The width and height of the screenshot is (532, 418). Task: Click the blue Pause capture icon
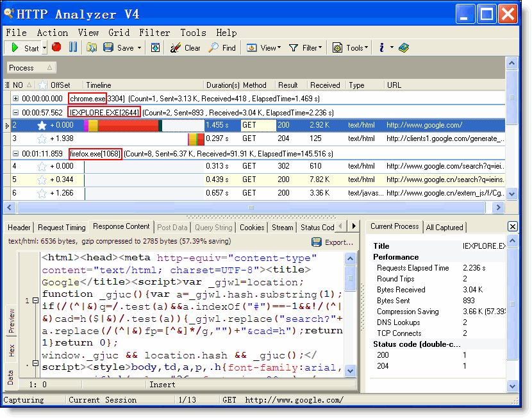pyautogui.click(x=73, y=47)
